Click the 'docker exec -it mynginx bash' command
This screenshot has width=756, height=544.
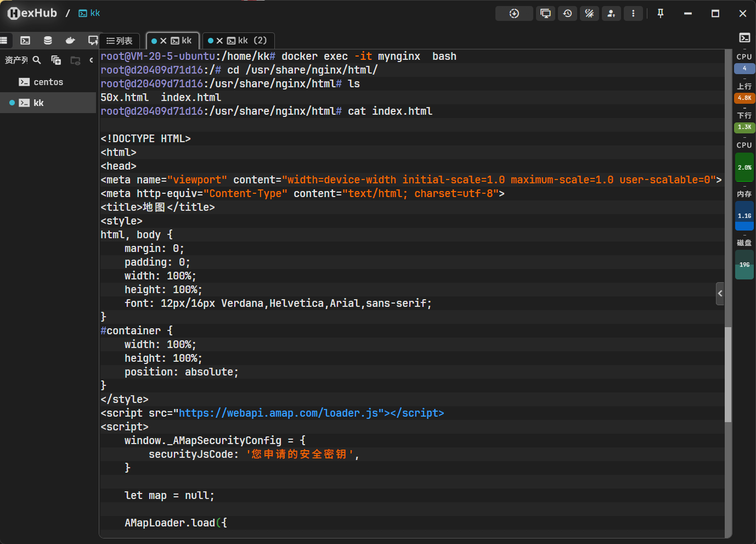tap(369, 56)
